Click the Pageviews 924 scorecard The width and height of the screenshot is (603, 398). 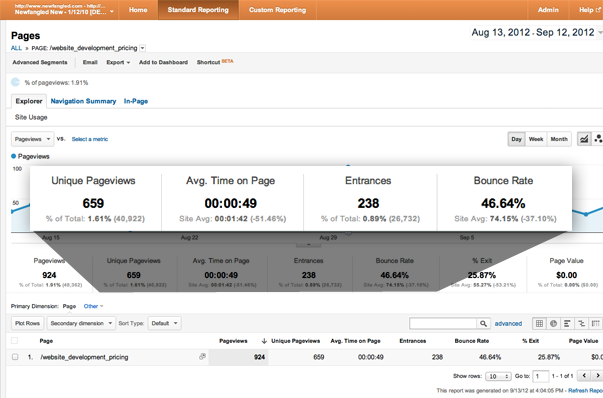coord(49,273)
